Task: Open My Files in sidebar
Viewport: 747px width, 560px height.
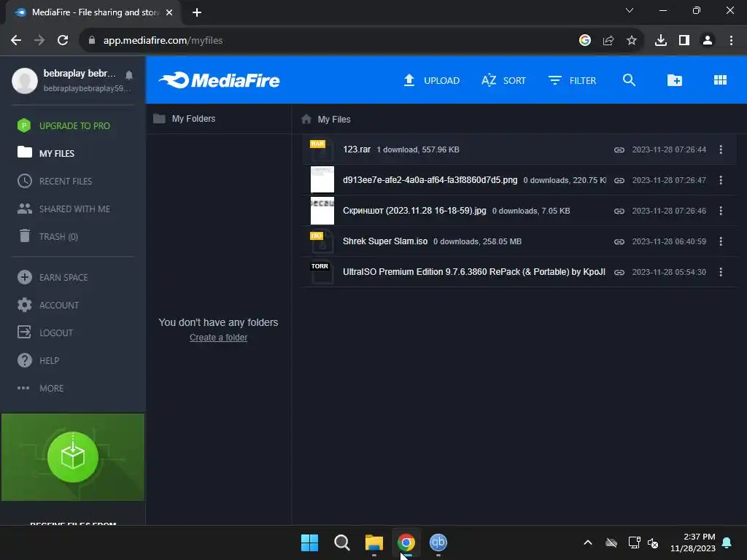Action: click(46, 153)
